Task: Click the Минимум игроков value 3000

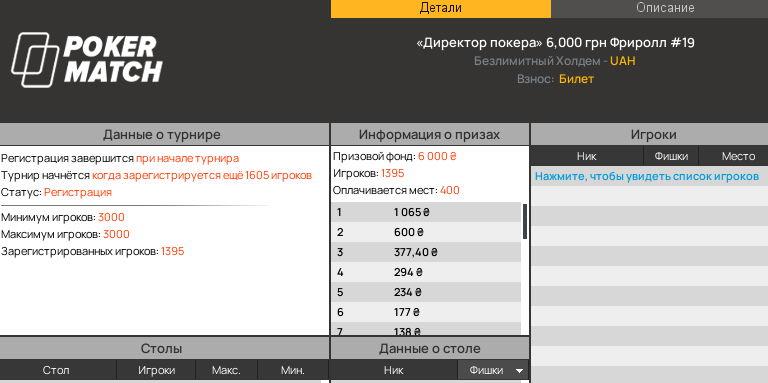Action: (111, 217)
